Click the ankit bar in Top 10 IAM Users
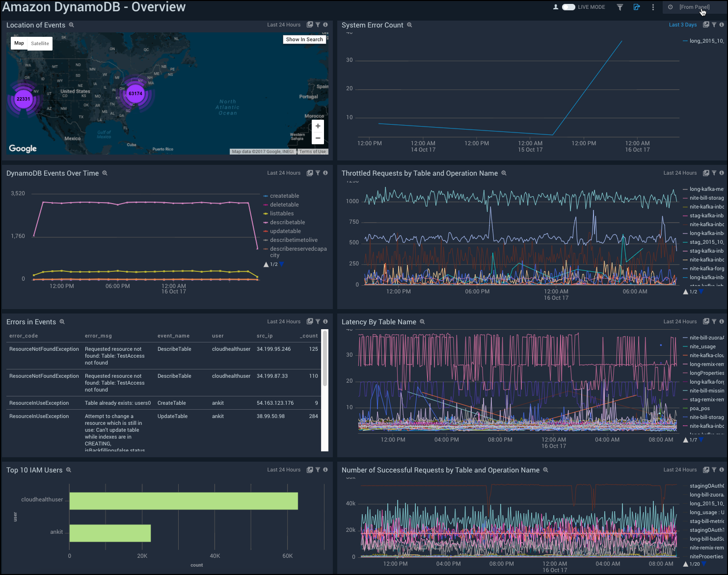This screenshot has height=575, width=728. point(110,533)
